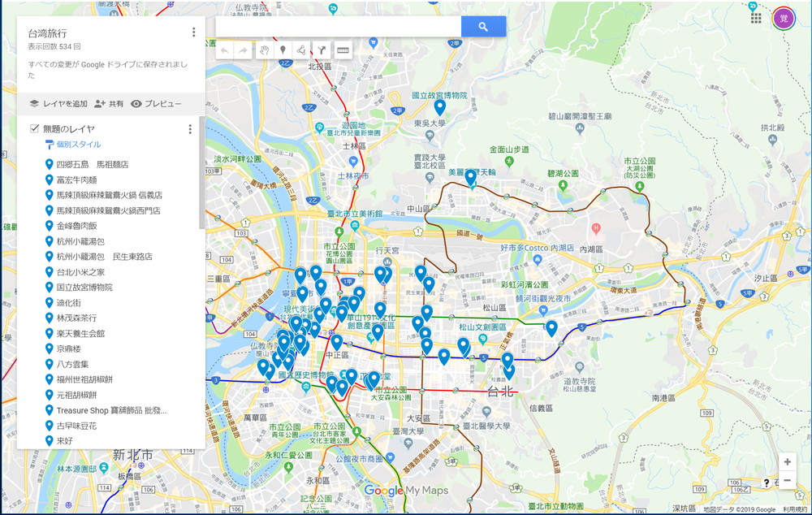
Task: Select 元祖胡椒餅 in the list
Action: [x=76, y=396]
